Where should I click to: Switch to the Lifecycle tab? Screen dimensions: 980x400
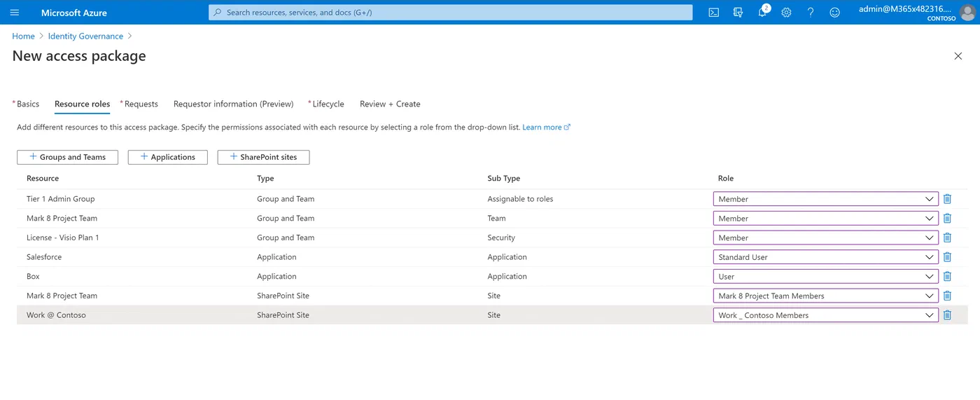coord(327,104)
